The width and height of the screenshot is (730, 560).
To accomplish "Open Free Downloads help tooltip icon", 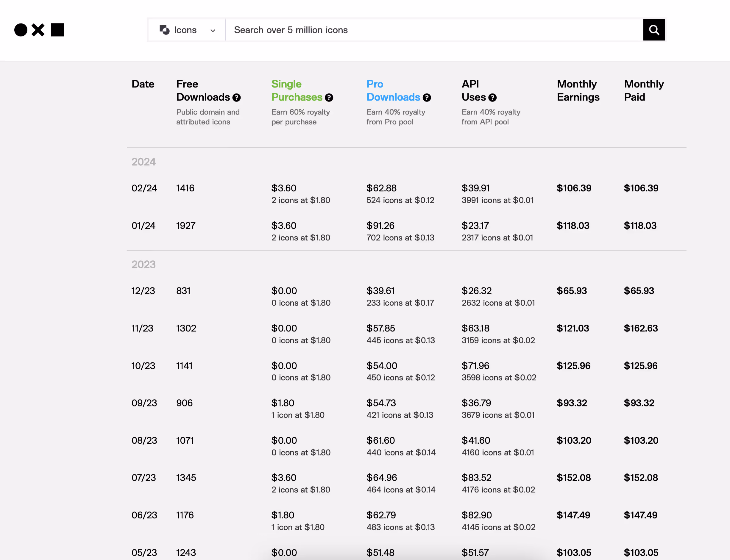I will pos(236,98).
